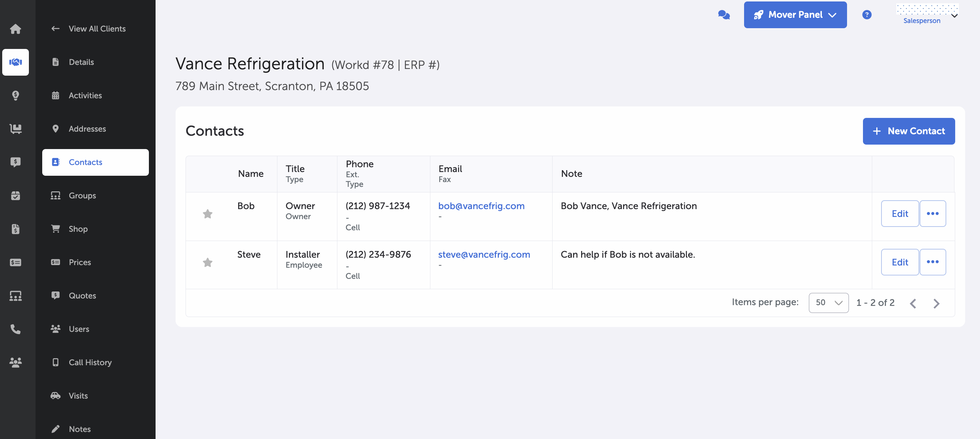Open the Salesperson user menu chevron
980x439 pixels.
[954, 16]
